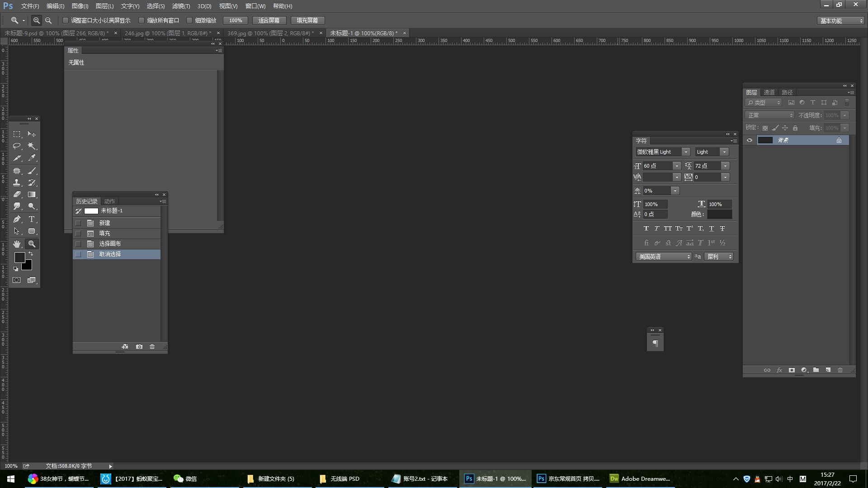Screen dimensions: 868x488
Task: Click the Fit Screen button
Action: (x=269, y=20)
